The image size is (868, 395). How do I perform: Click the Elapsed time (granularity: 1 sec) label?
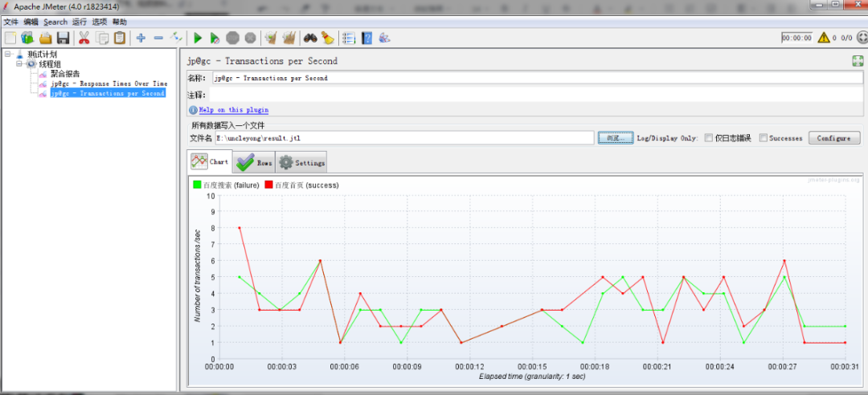[x=532, y=377]
